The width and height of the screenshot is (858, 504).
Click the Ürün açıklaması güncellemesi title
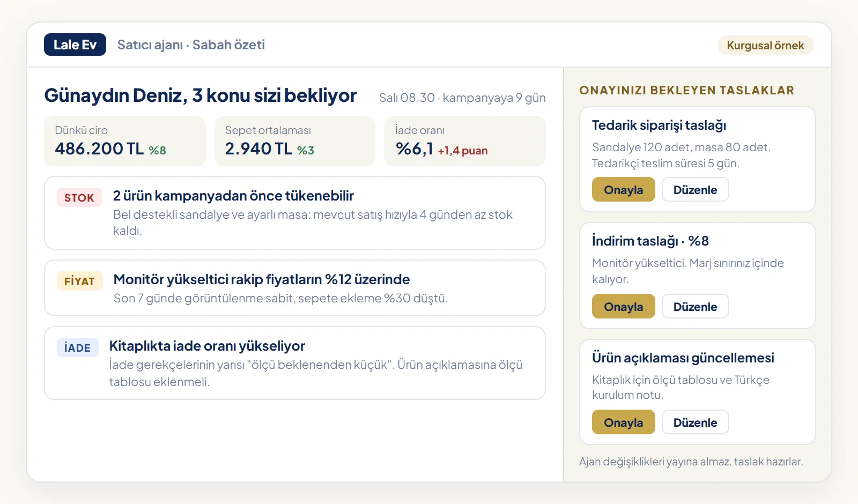(x=683, y=358)
